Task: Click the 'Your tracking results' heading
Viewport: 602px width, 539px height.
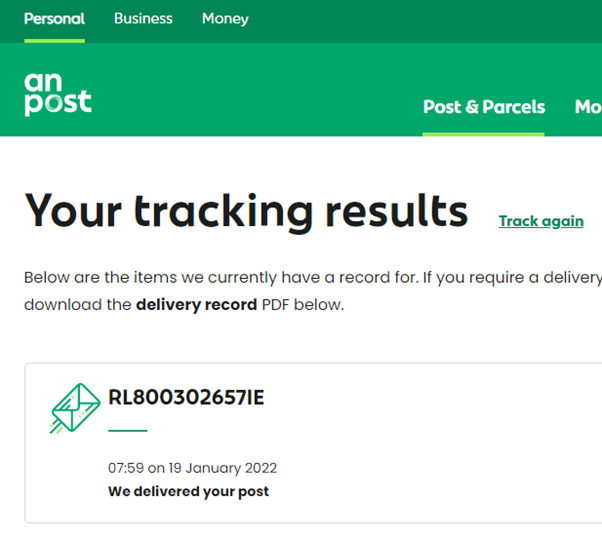Action: click(x=246, y=211)
